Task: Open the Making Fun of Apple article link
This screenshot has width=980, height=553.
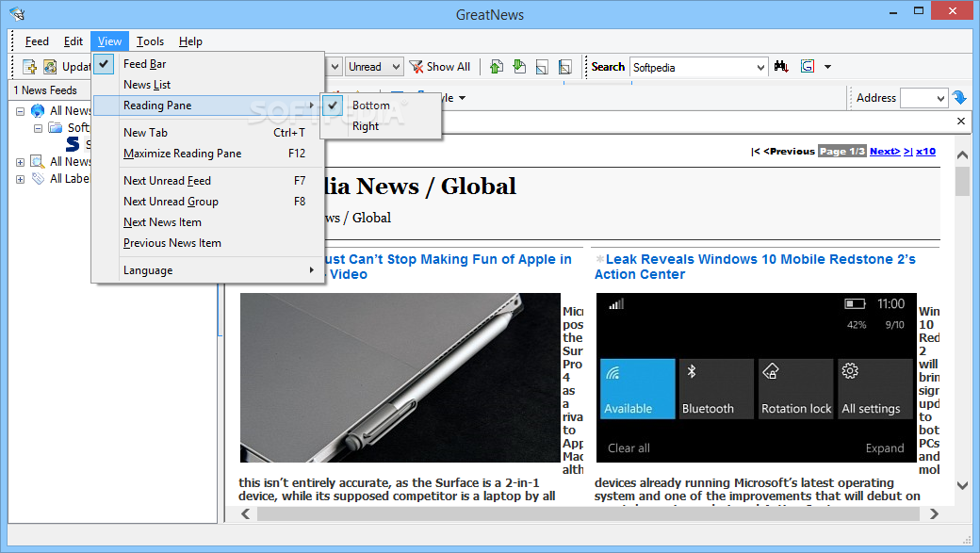Action: pyautogui.click(x=449, y=267)
